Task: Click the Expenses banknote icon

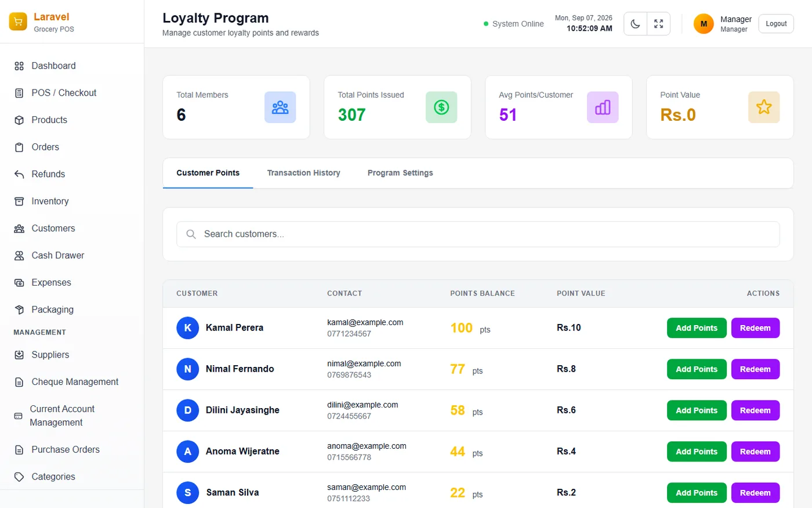Action: (19, 283)
